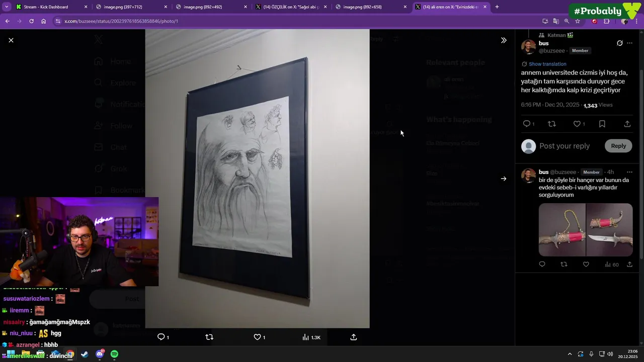
Task: Bookmark the main post
Action: tap(602, 124)
